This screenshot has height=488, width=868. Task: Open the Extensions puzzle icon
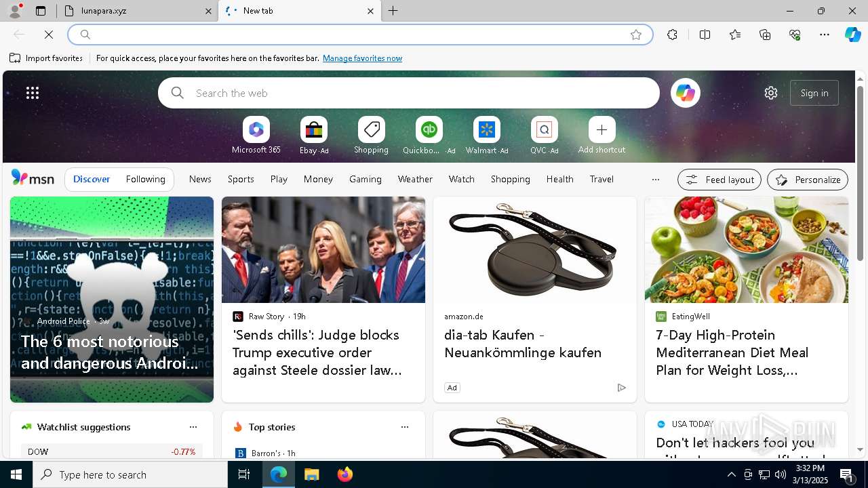pyautogui.click(x=672, y=35)
